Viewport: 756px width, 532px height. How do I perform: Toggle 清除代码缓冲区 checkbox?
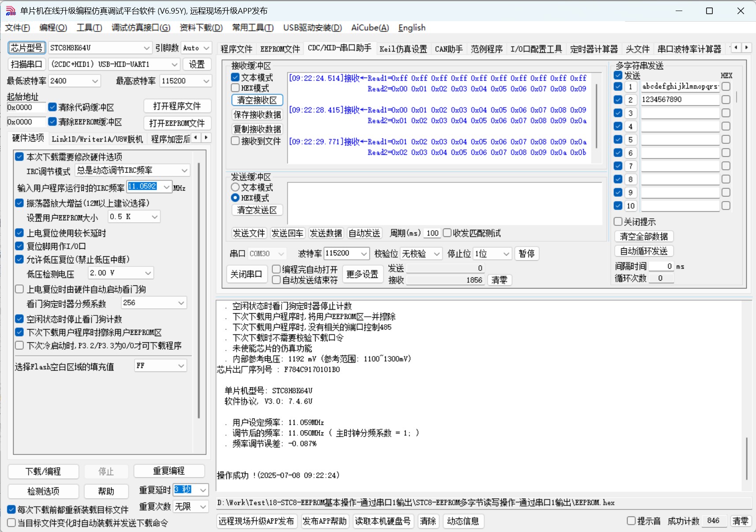pos(53,107)
